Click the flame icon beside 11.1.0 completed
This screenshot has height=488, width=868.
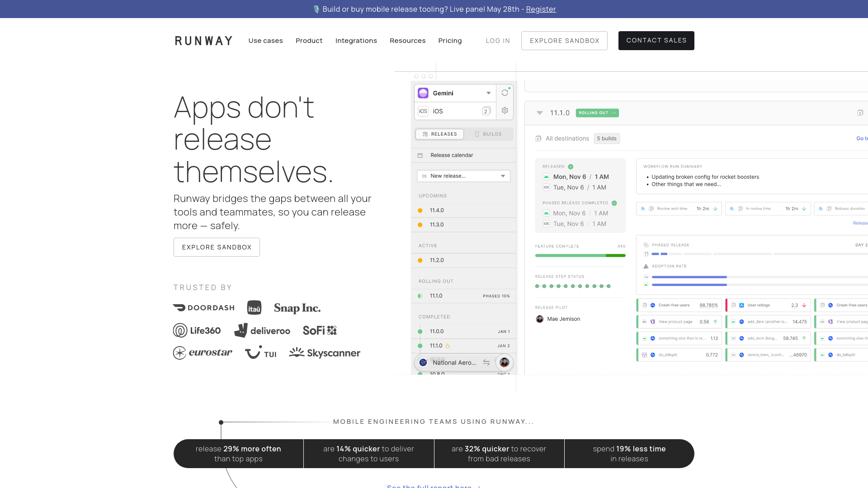(x=448, y=346)
